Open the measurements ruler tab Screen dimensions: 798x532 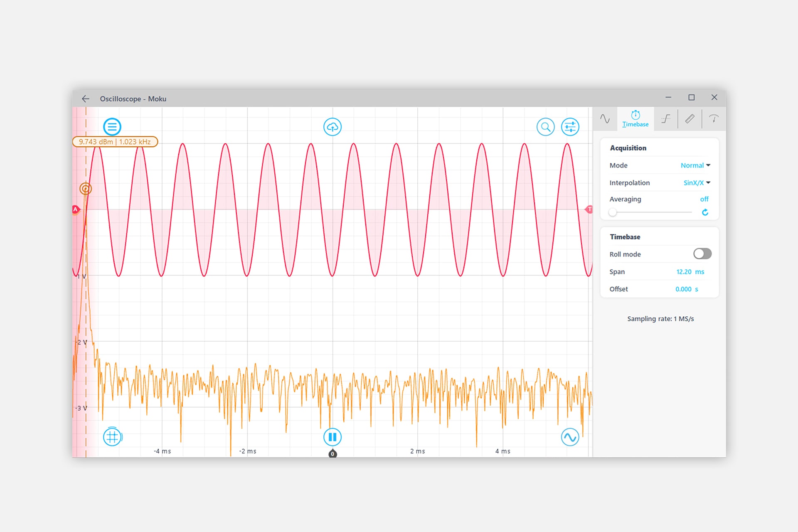(690, 119)
